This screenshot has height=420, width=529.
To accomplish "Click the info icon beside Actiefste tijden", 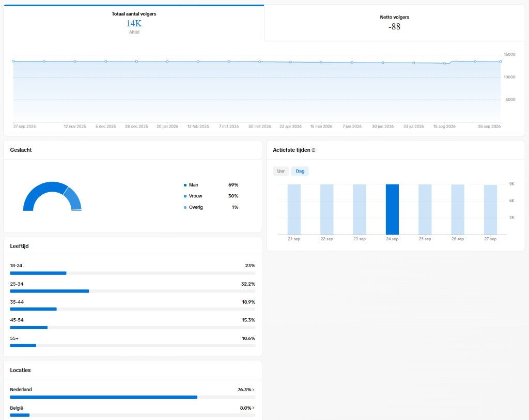I will click(x=314, y=150).
